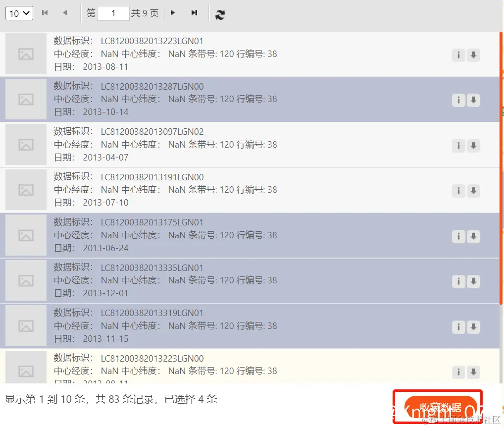Select the identifier text LC81200382013191LGN00

tap(152, 177)
